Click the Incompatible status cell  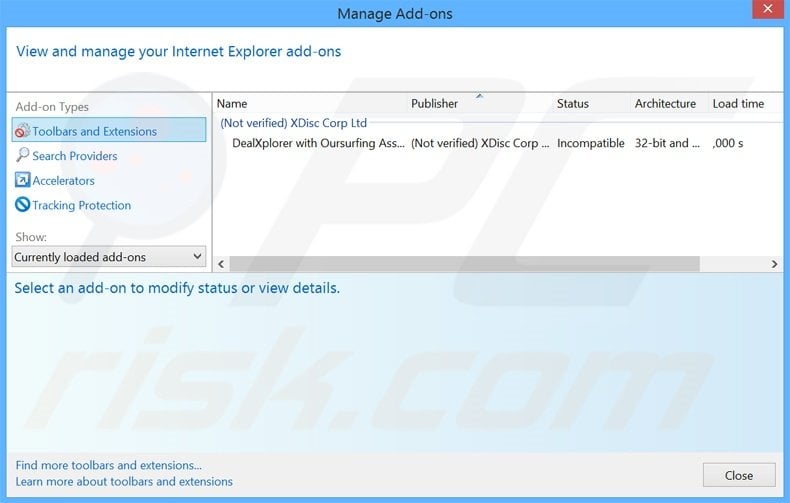pos(590,143)
